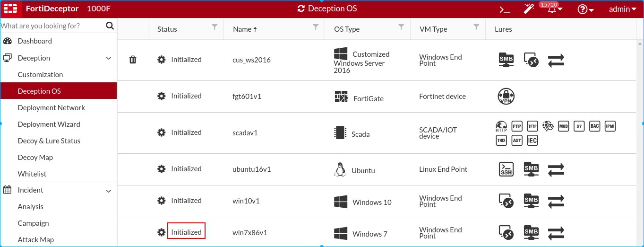Collapse the Incident menu section

109,191
